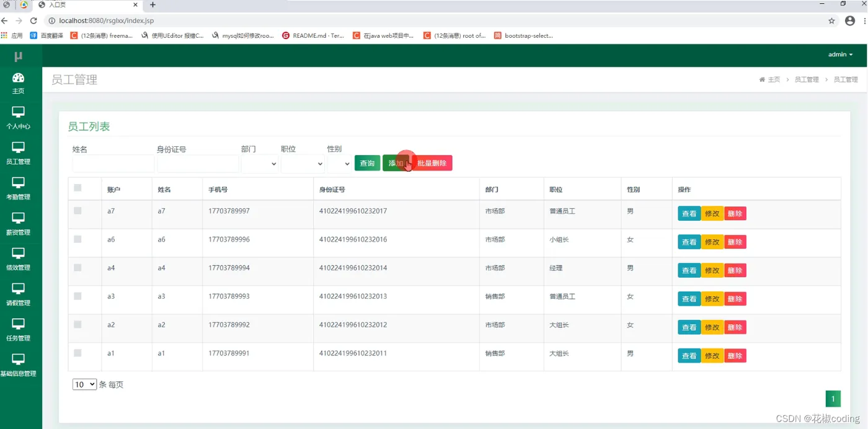Open 绩效管理 monitor icon in sidebar

click(x=18, y=254)
